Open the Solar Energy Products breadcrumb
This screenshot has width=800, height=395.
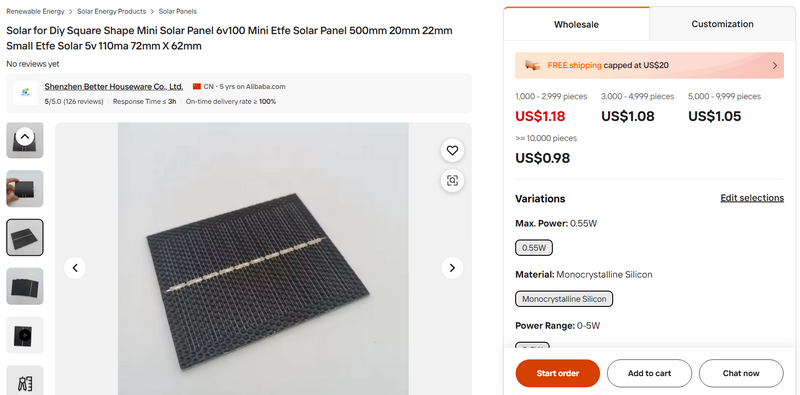click(x=111, y=11)
